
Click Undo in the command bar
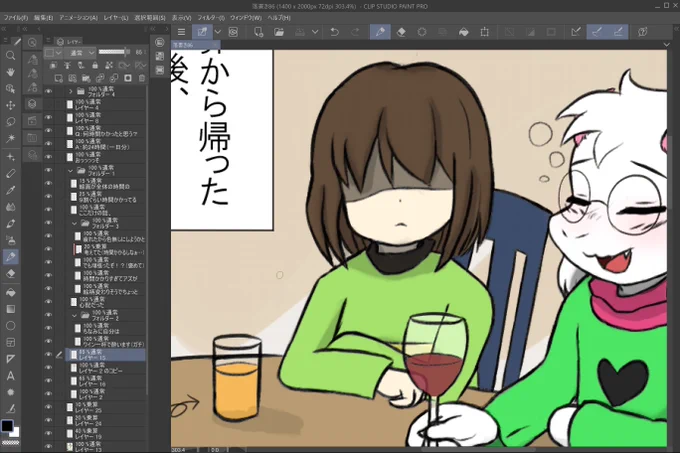coord(334,32)
